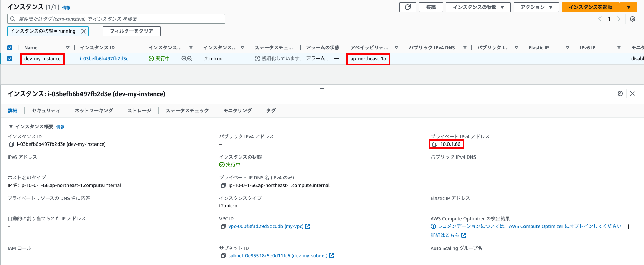Go to next page arrow

(619, 19)
